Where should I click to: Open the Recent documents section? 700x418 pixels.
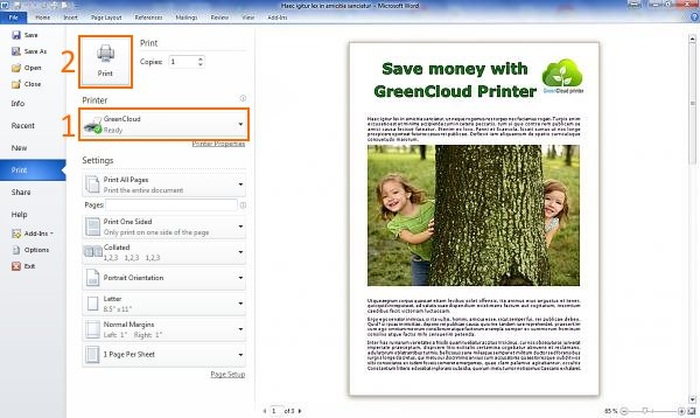[x=23, y=126]
